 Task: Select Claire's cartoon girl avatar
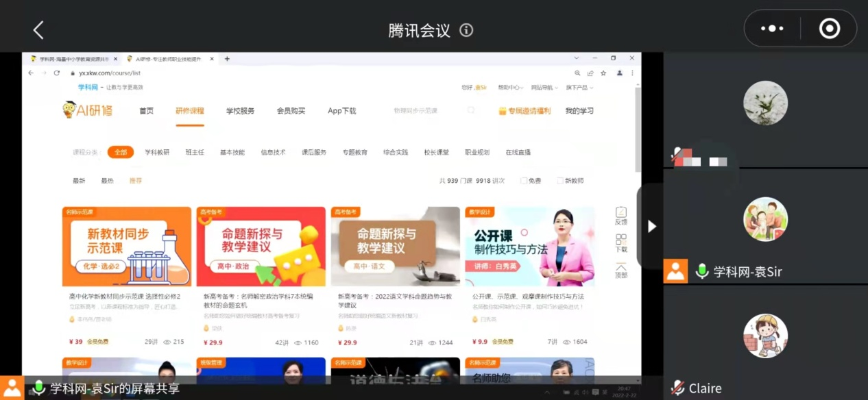pos(765,336)
